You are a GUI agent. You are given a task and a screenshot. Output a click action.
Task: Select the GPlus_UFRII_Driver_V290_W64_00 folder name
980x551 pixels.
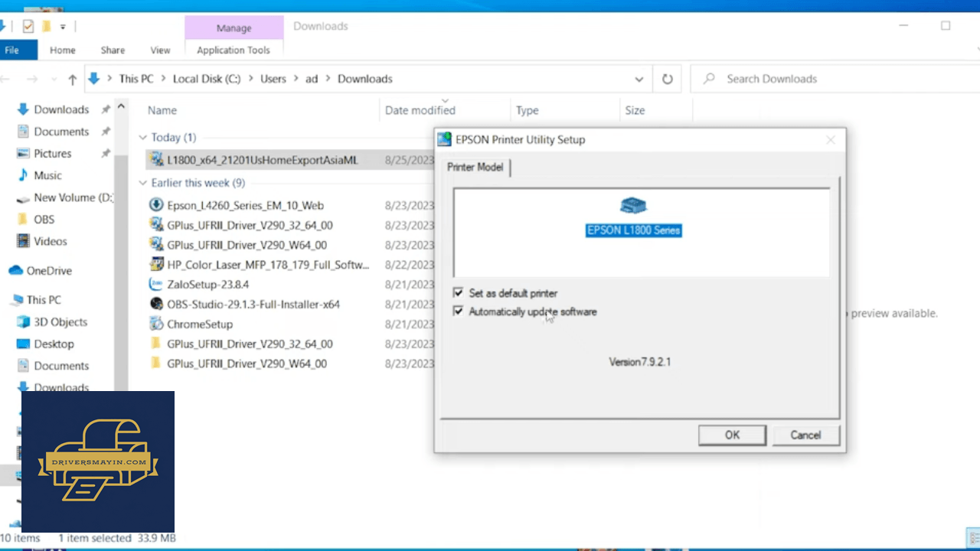(247, 364)
